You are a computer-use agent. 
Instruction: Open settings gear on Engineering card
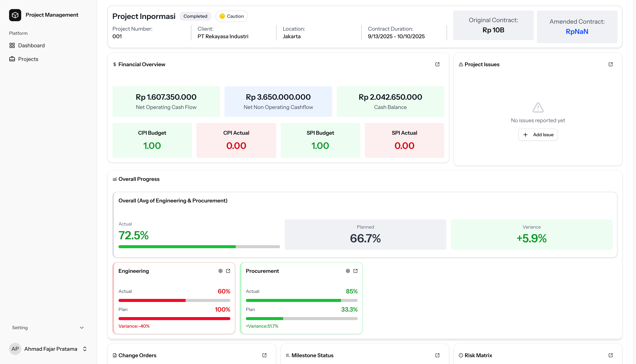click(220, 271)
